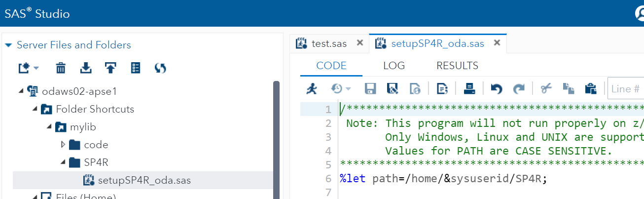Run the SAS program
Screen dimensions: 644x199
(312, 89)
